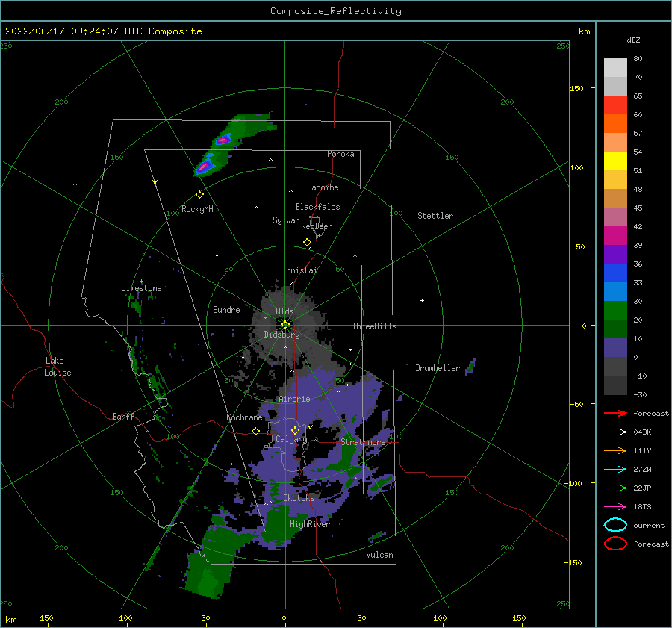Click the orange 111V arrow in legend
This screenshot has height=628, width=672.
(x=615, y=450)
